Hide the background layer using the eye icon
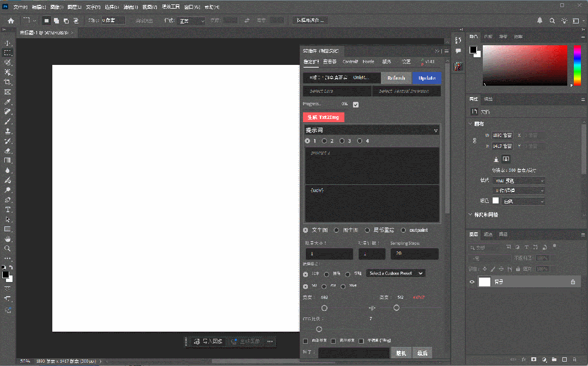The width and height of the screenshot is (588, 366). pyautogui.click(x=472, y=282)
